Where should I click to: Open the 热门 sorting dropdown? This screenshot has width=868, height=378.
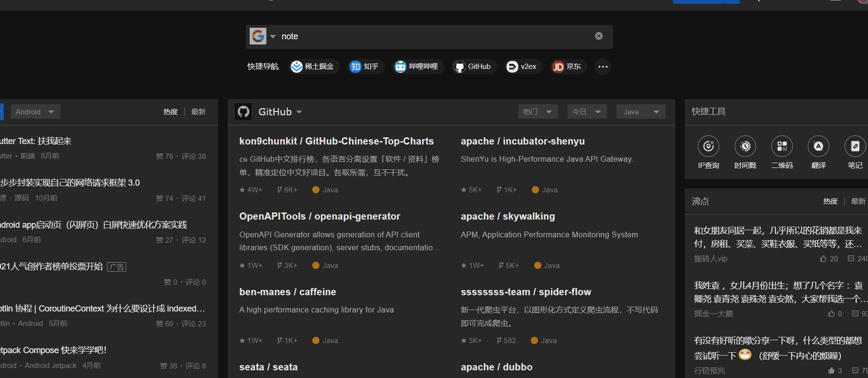[538, 112]
